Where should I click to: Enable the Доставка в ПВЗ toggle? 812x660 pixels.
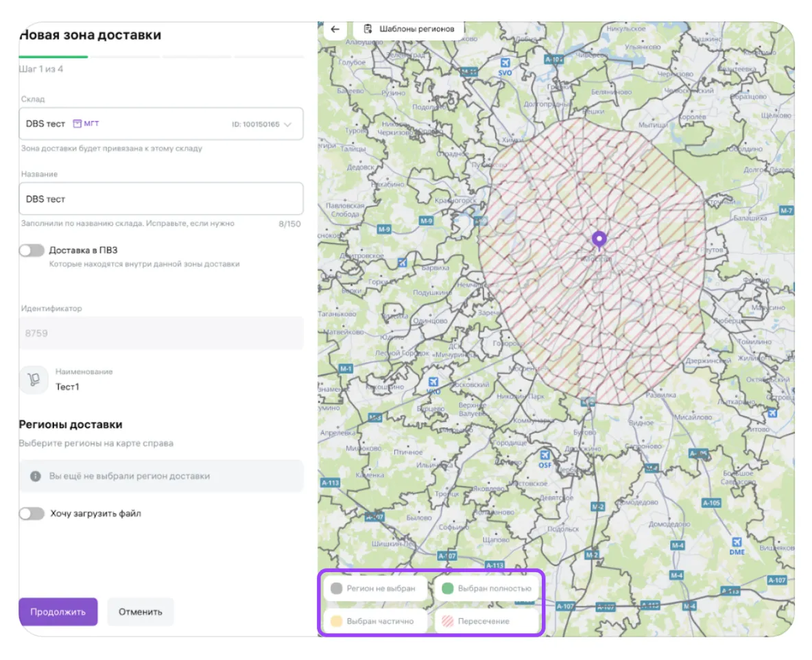32,250
